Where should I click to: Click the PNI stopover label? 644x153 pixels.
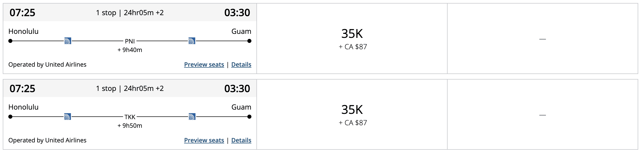[x=130, y=41]
